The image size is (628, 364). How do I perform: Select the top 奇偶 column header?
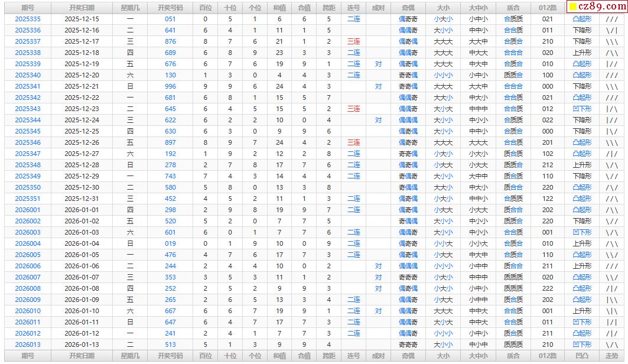click(x=408, y=8)
